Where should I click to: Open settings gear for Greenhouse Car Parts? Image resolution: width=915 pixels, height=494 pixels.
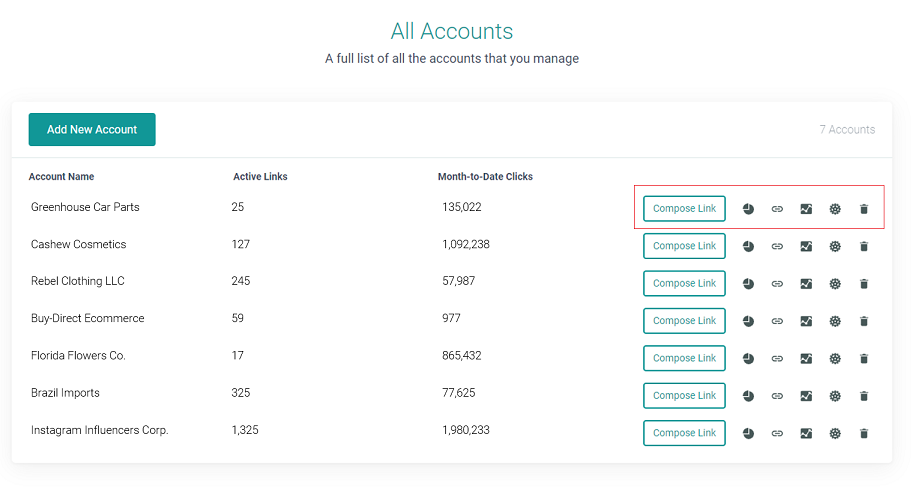835,209
